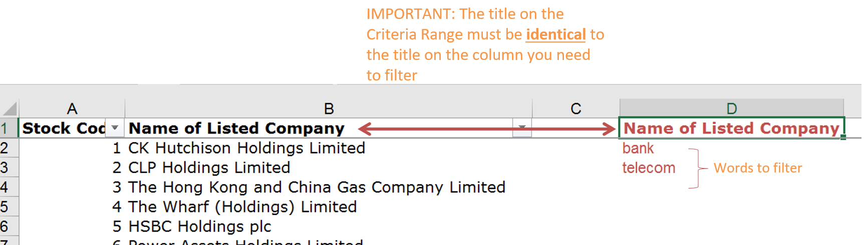Click the HSBC Holdings plc cell

click(x=199, y=226)
